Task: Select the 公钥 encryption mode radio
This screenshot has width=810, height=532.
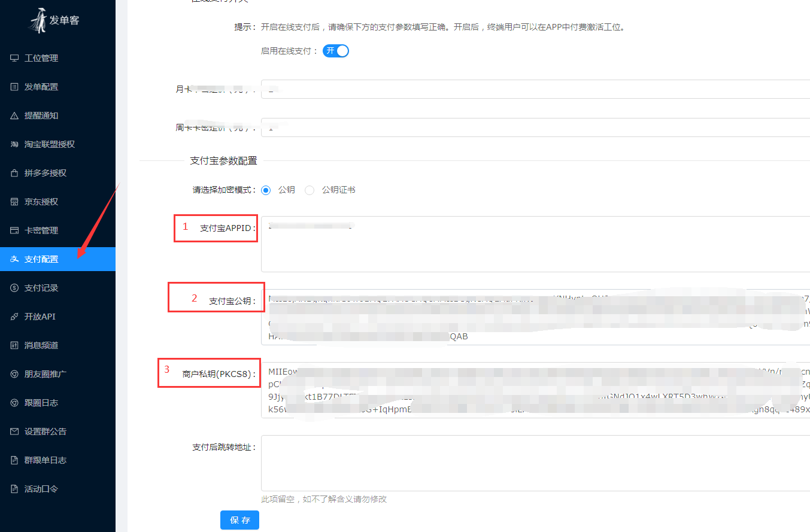Action: [x=266, y=190]
